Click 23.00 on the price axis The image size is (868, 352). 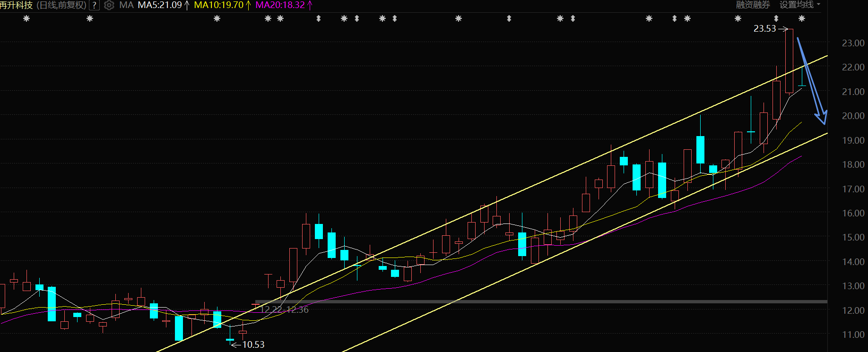pos(853,43)
